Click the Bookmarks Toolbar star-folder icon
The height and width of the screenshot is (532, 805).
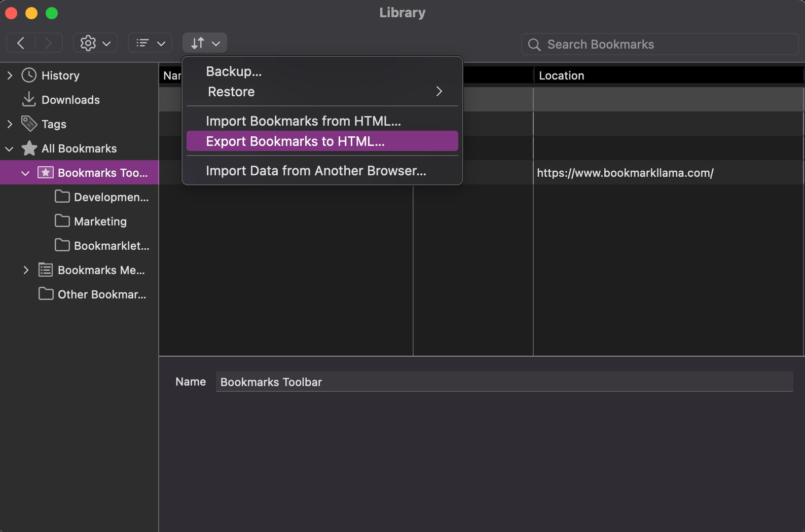tap(46, 172)
